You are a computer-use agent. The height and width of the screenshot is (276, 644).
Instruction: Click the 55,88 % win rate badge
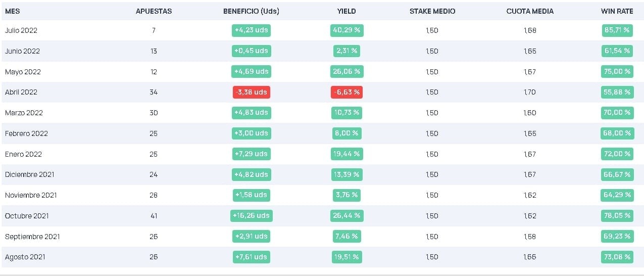(617, 92)
